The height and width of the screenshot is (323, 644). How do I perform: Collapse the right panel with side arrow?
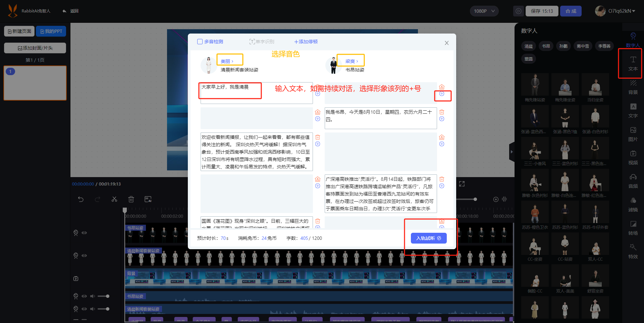pos(512,152)
